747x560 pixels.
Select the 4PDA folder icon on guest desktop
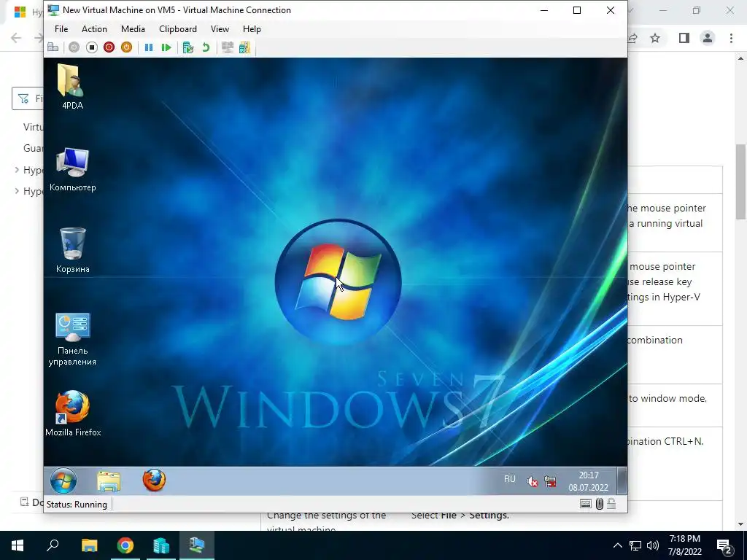[72, 87]
